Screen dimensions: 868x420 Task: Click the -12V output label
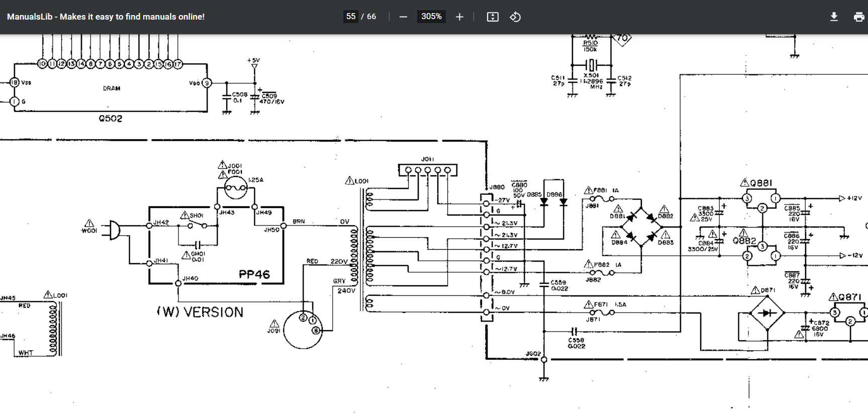(854, 255)
